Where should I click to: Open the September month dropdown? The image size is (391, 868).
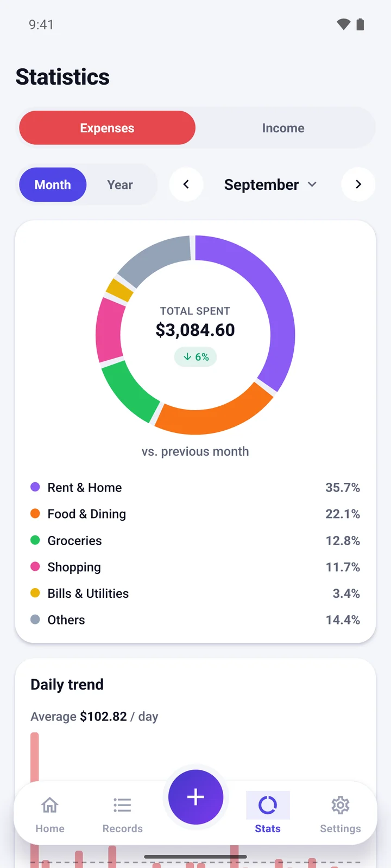(270, 184)
